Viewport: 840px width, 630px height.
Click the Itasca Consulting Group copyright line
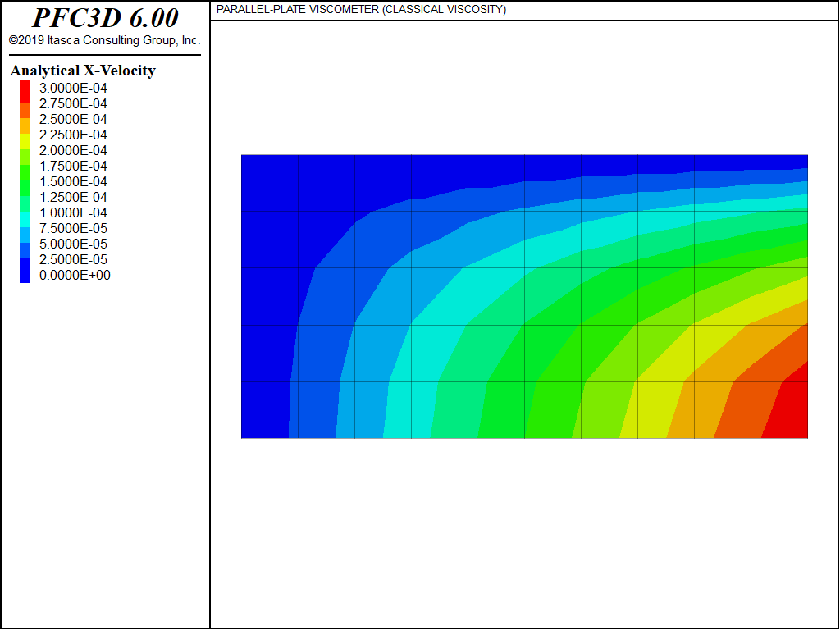click(x=104, y=40)
